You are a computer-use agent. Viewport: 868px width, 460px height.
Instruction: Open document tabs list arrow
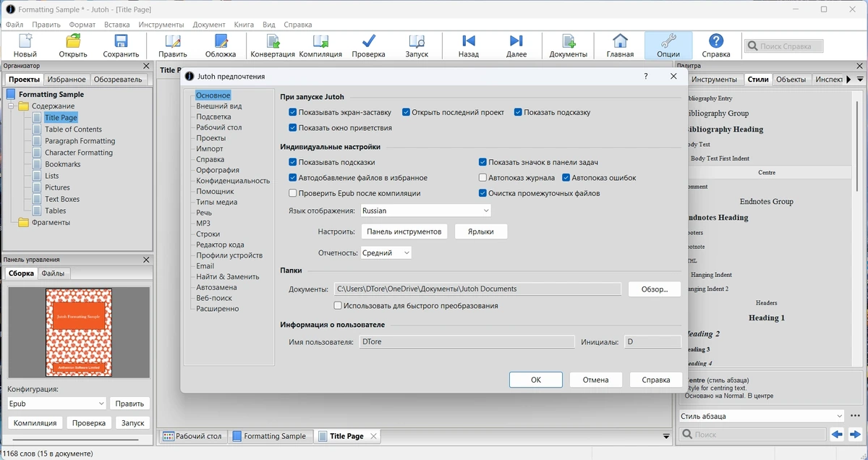coord(666,436)
